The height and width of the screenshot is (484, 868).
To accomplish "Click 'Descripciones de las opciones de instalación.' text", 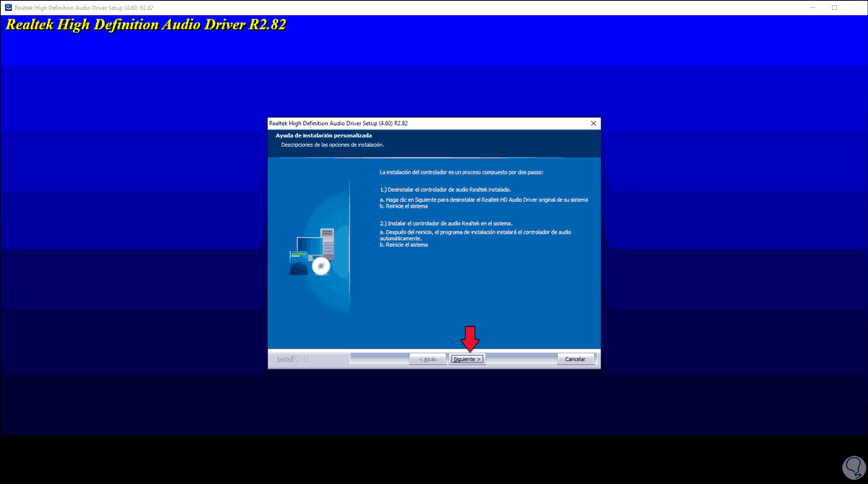I will coord(333,145).
